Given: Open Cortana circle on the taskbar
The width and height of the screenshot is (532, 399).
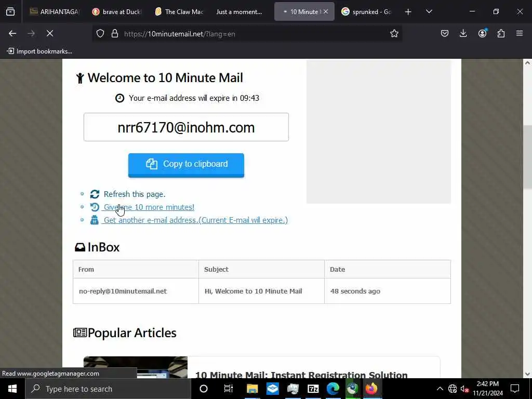Looking at the screenshot, I should click(204, 389).
